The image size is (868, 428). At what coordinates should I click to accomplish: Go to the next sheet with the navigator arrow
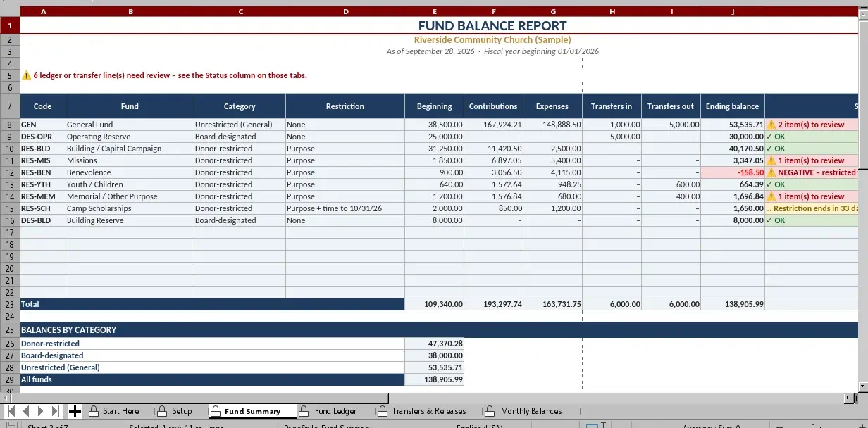click(41, 411)
